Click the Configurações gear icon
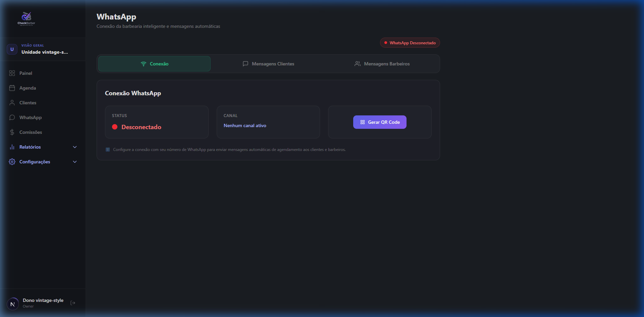Screen dimensions: 644x317 12,162
